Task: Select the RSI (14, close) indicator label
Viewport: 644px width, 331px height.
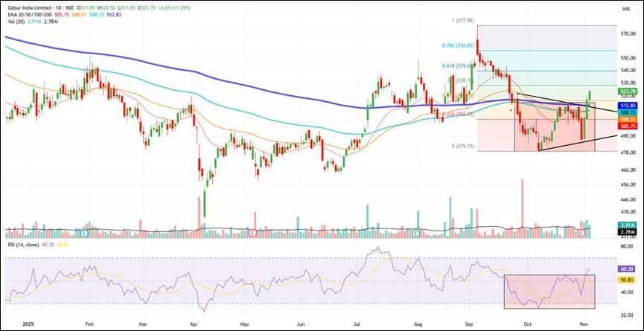Action: [25, 245]
